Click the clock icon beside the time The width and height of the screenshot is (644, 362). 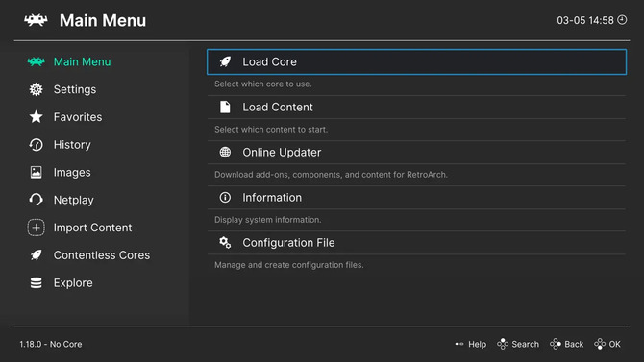pos(622,20)
